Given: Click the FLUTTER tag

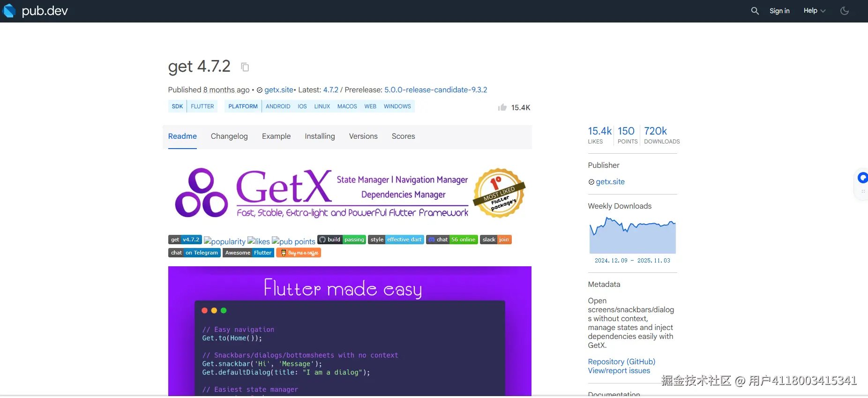Looking at the screenshot, I should point(202,106).
